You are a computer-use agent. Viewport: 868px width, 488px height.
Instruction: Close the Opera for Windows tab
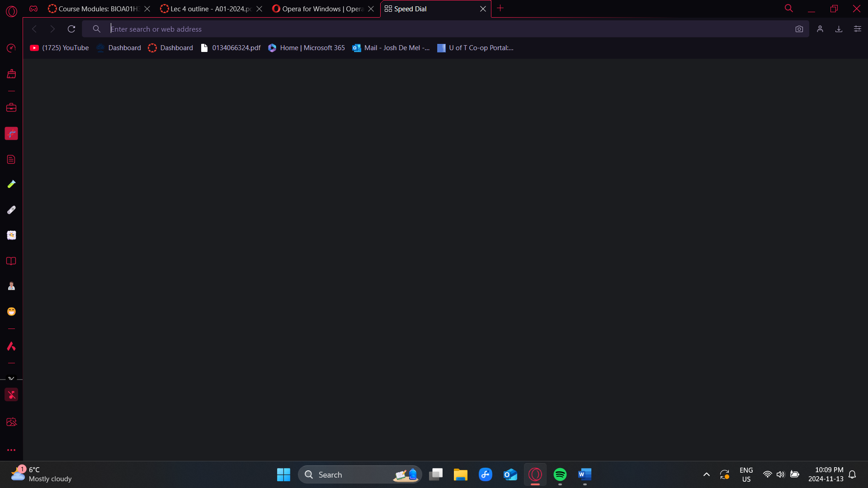[371, 9]
